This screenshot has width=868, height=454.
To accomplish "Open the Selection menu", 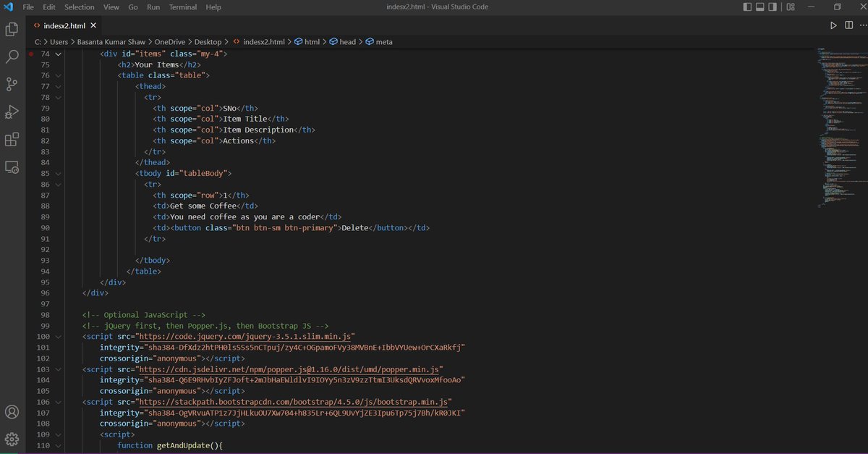I will (80, 7).
